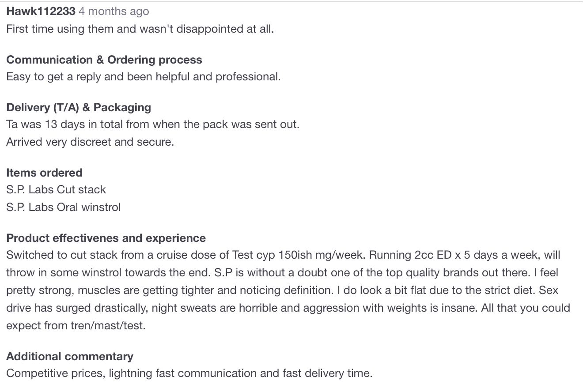The width and height of the screenshot is (583, 392).
Task: Select the 'Communication & Ordering process' heading
Action: [104, 60]
